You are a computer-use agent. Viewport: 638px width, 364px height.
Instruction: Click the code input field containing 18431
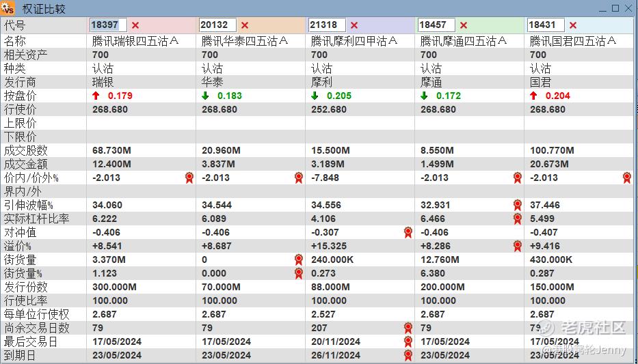tap(546, 25)
